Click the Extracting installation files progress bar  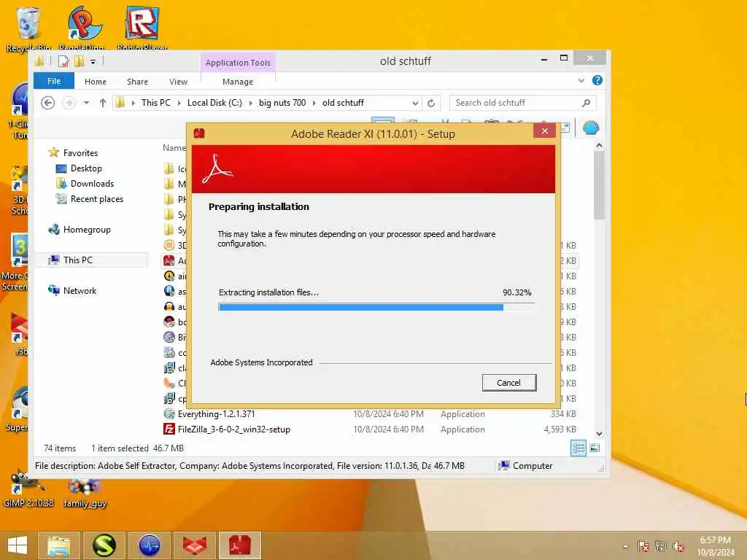[x=376, y=308]
